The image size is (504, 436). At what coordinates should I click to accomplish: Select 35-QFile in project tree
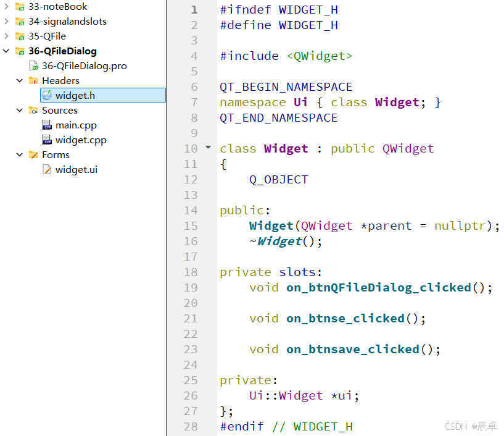47,36
